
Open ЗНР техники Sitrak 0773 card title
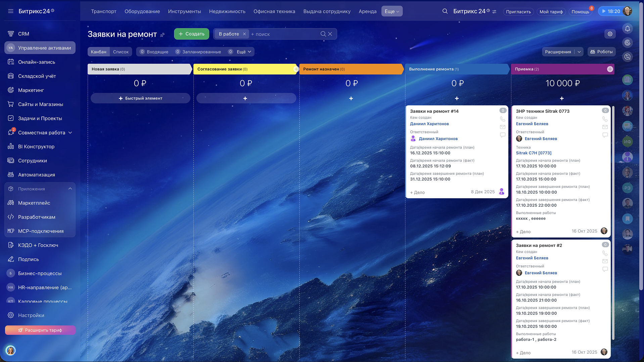pyautogui.click(x=543, y=111)
